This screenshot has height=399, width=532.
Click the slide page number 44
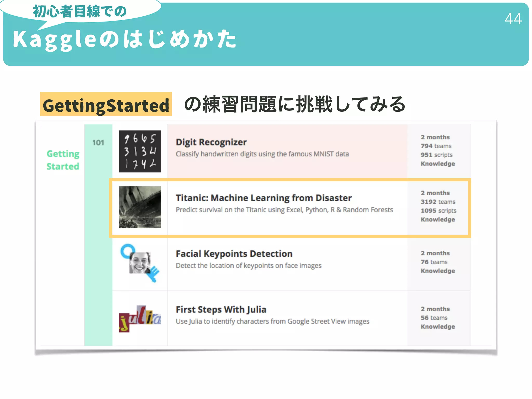point(513,19)
